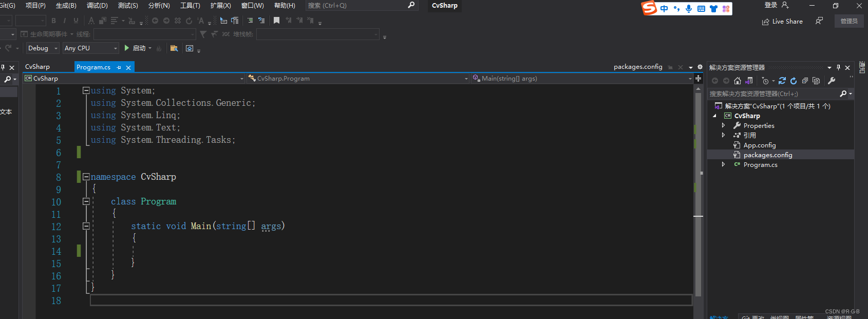
Task: Click the sync with active document icon
Action: point(782,81)
